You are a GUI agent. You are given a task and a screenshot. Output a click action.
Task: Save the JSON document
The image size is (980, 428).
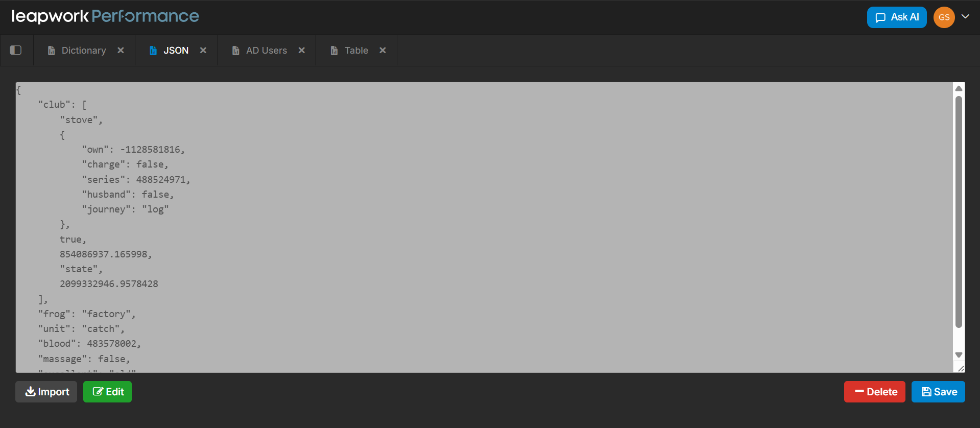[x=938, y=392]
